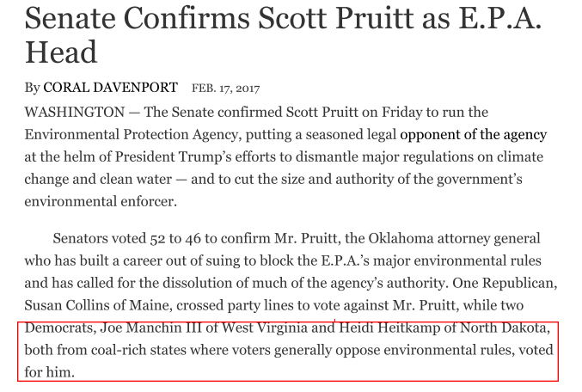
Task: Follow the "opponent of the agency" link
Action: tap(473, 135)
